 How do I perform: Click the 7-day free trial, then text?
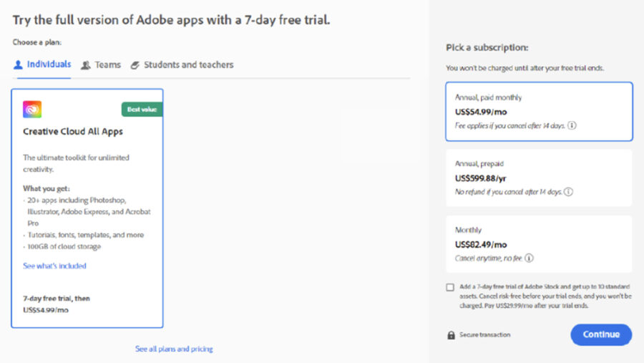[57, 299]
